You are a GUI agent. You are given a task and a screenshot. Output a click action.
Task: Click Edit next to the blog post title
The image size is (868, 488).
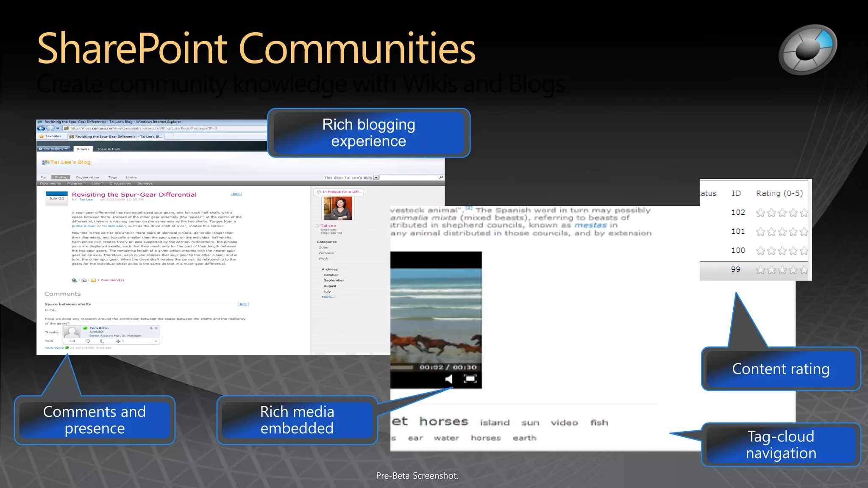(236, 194)
